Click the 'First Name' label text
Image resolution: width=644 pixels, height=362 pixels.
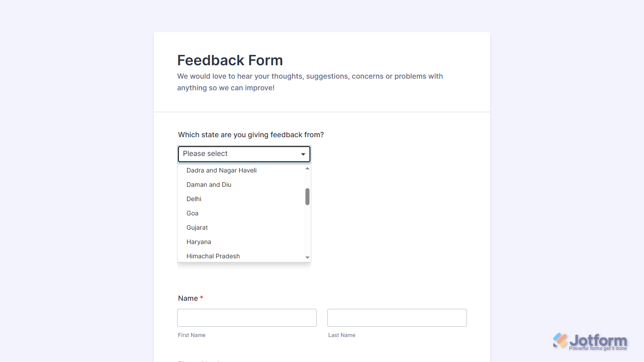[191, 335]
